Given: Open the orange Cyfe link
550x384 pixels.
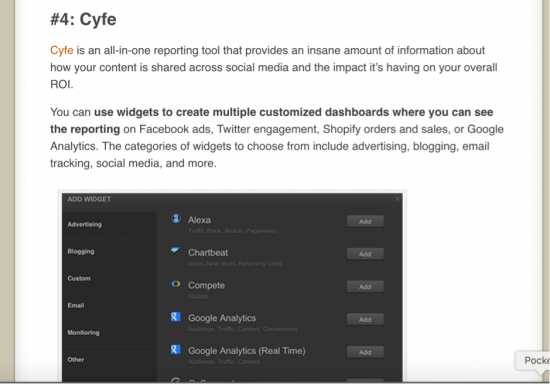Looking at the screenshot, I should pos(61,50).
